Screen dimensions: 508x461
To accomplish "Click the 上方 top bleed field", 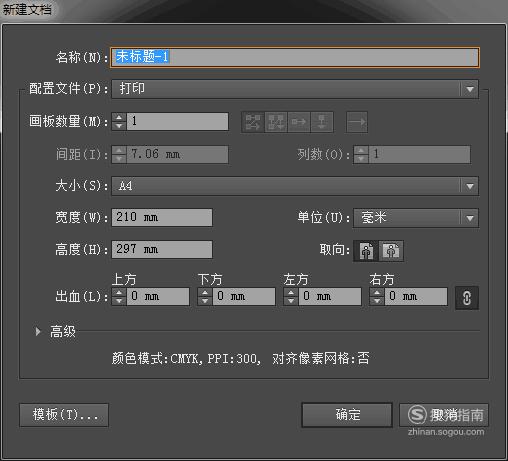I will 158,297.
